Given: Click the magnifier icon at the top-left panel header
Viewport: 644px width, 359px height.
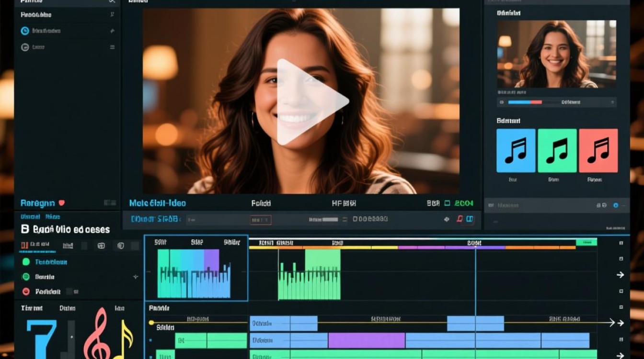Looking at the screenshot, I should [112, 1].
